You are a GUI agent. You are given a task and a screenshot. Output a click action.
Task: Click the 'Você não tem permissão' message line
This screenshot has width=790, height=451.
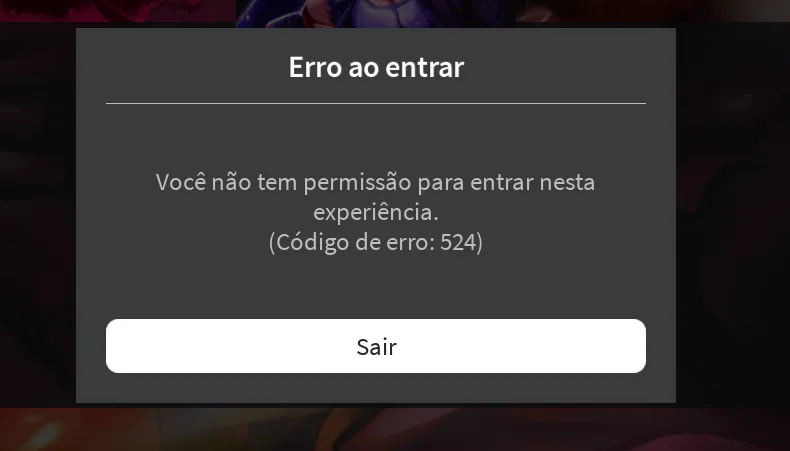point(375,182)
